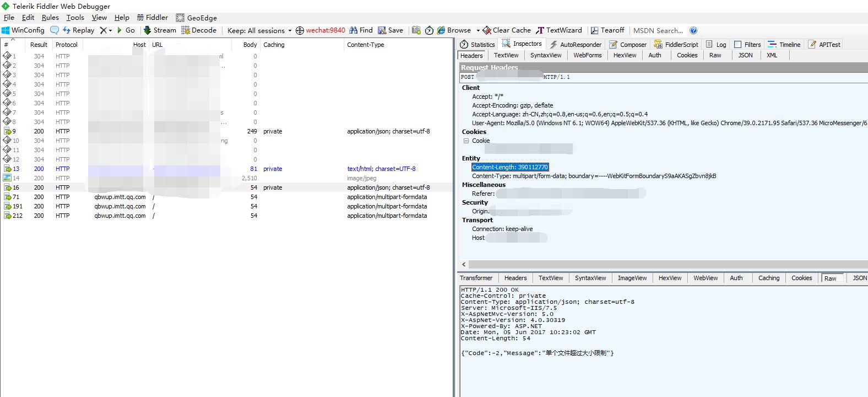Select request TextView inspector tab
Image resolution: width=868 pixels, height=397 pixels.
pos(506,55)
